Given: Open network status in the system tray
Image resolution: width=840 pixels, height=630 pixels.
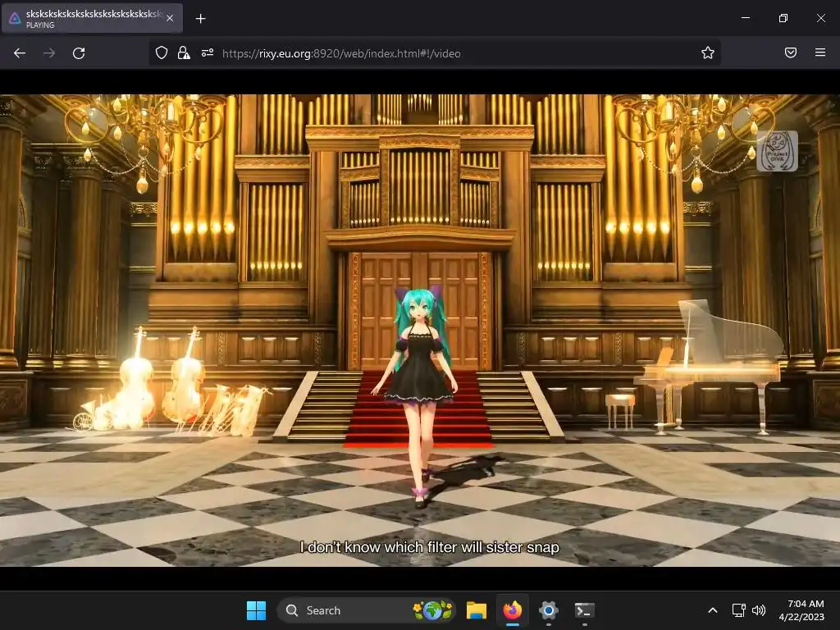Looking at the screenshot, I should (x=739, y=610).
